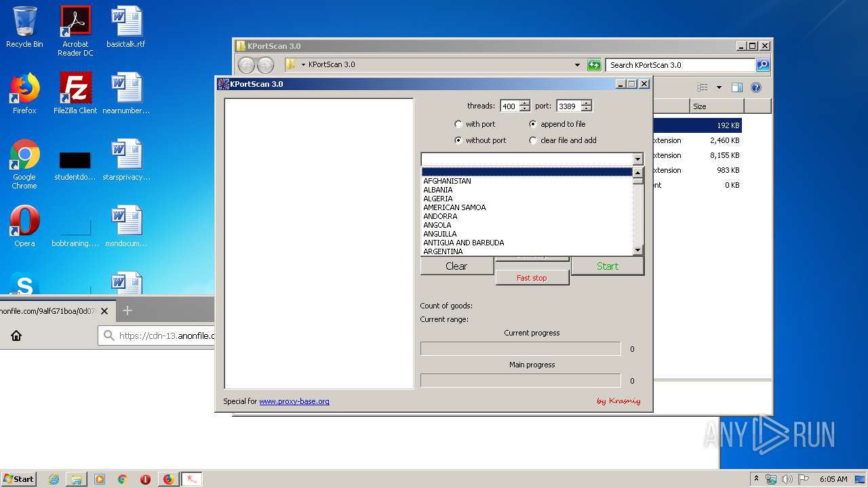Open the Windows Start menu
Image resolution: width=868 pixels, height=488 pixels.
click(x=19, y=479)
